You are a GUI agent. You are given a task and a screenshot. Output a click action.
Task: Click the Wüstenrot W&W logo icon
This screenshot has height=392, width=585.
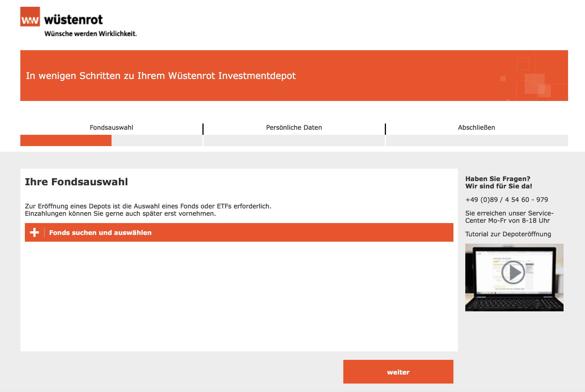[x=30, y=17]
